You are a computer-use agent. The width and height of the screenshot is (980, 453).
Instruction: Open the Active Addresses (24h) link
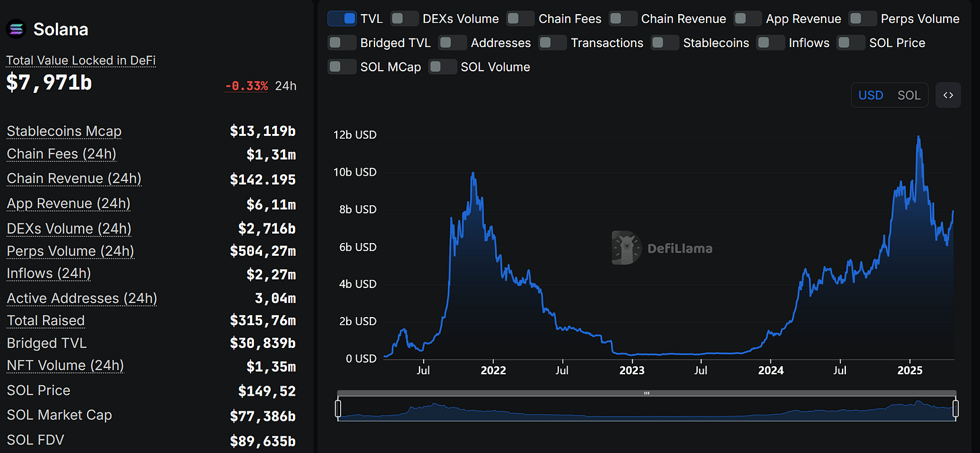(x=81, y=298)
